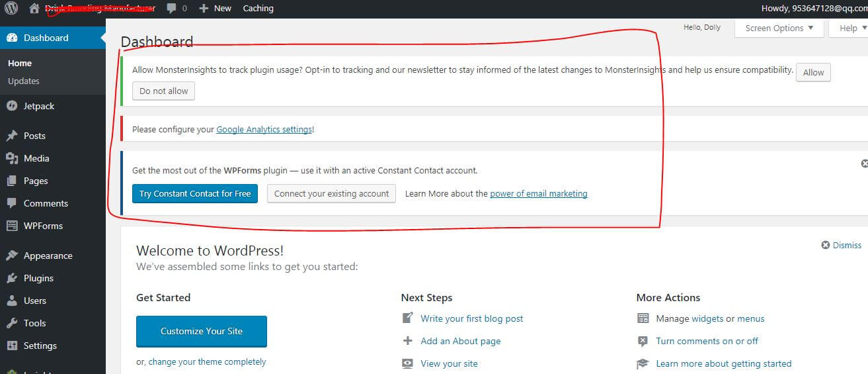Click the plus icon beside New
The width and height of the screenshot is (868, 374).
[x=204, y=9]
